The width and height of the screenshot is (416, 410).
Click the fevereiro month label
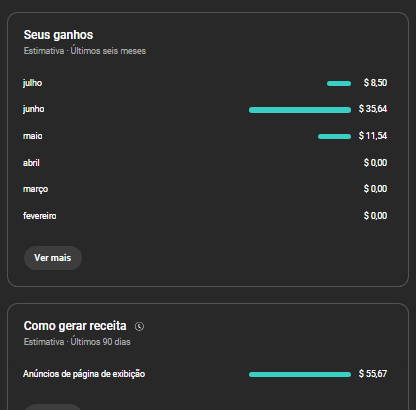[40, 216]
